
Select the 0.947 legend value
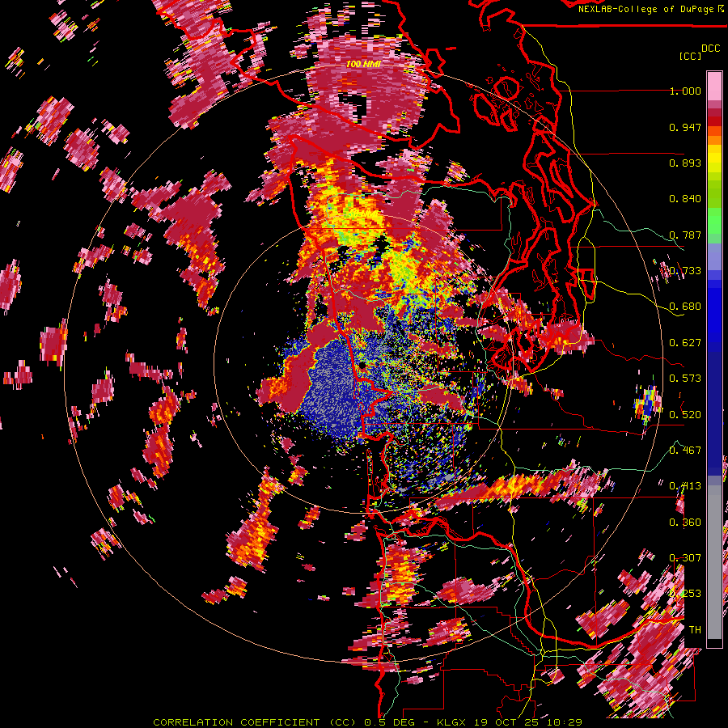click(x=685, y=127)
